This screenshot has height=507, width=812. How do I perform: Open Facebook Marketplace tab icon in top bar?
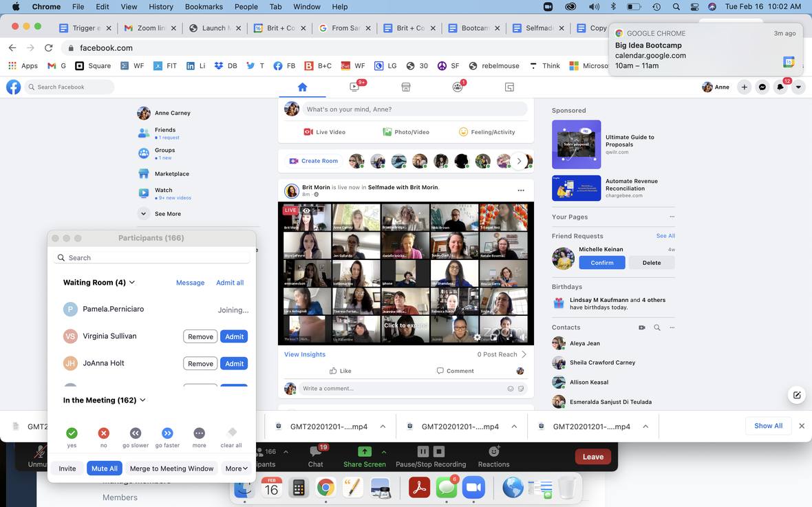point(406,87)
